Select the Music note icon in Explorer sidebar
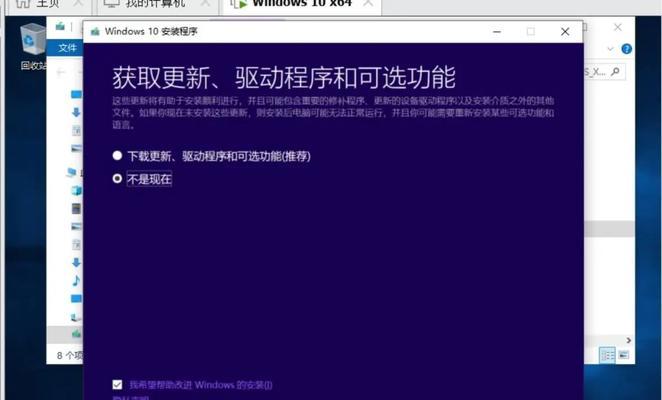662x400 pixels. point(76,280)
